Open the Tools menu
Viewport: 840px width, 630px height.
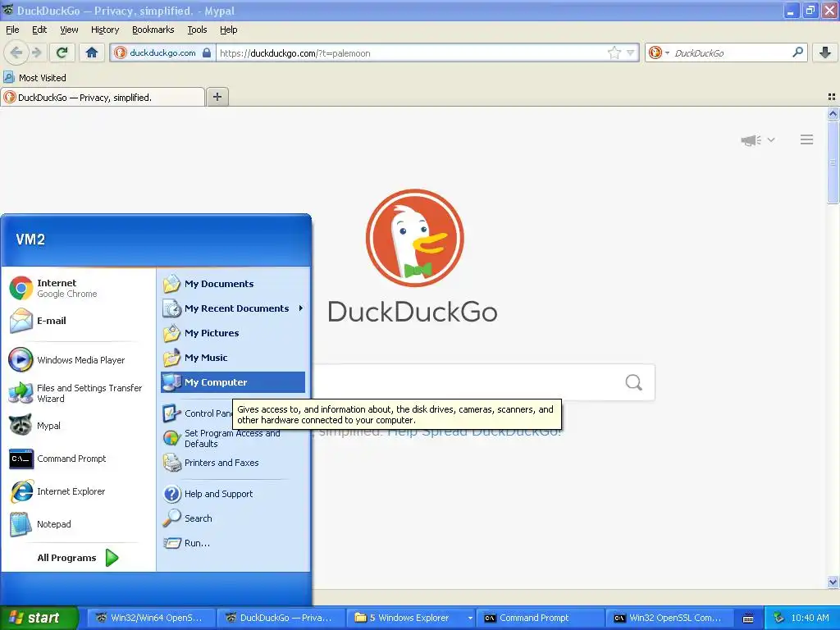click(x=197, y=30)
